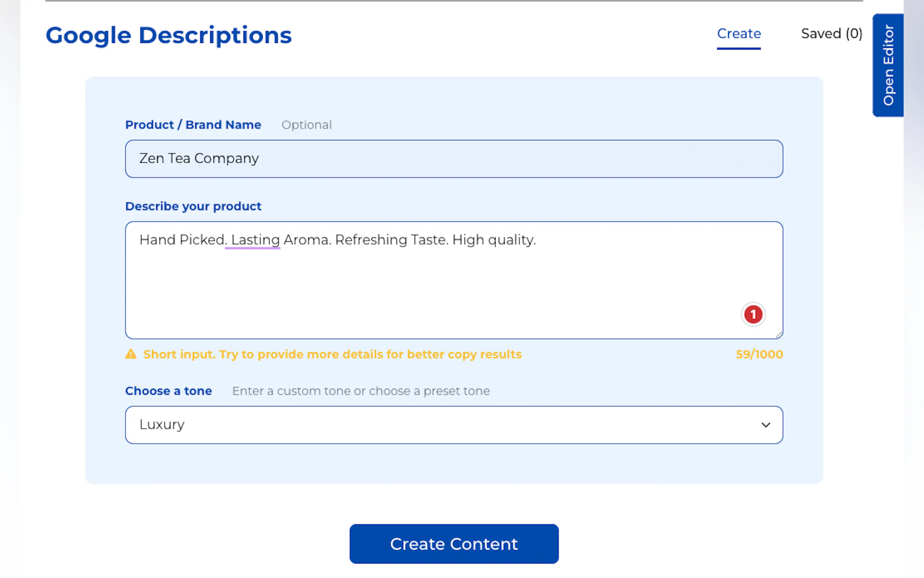
Task: Click the Choose a tone label
Action: (168, 391)
